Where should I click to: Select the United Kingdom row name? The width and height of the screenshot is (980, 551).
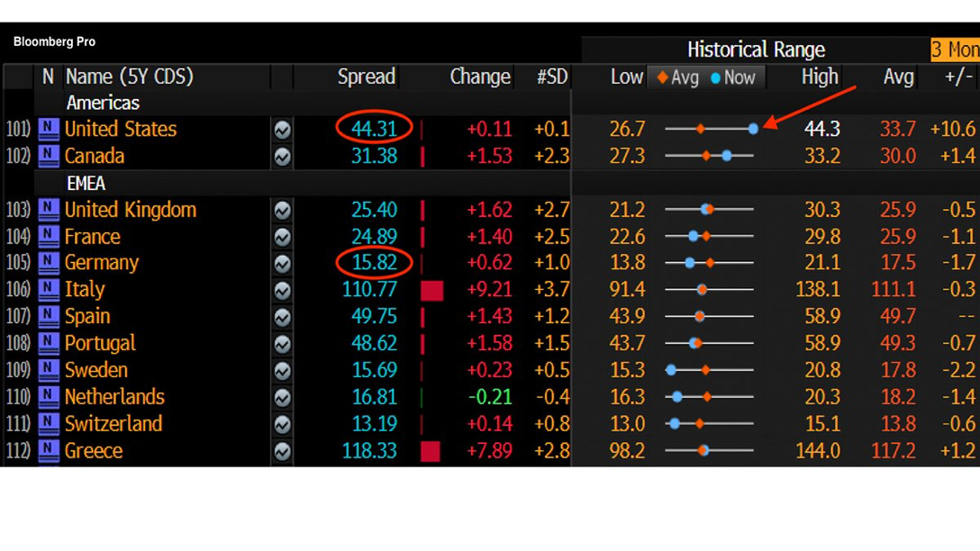click(x=131, y=210)
